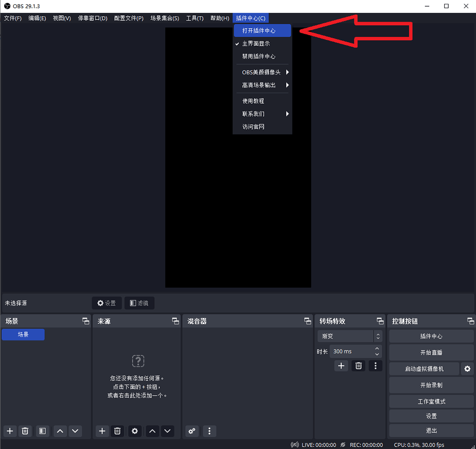Open the 工具(T) menu
This screenshot has height=449, width=476.
pos(195,18)
